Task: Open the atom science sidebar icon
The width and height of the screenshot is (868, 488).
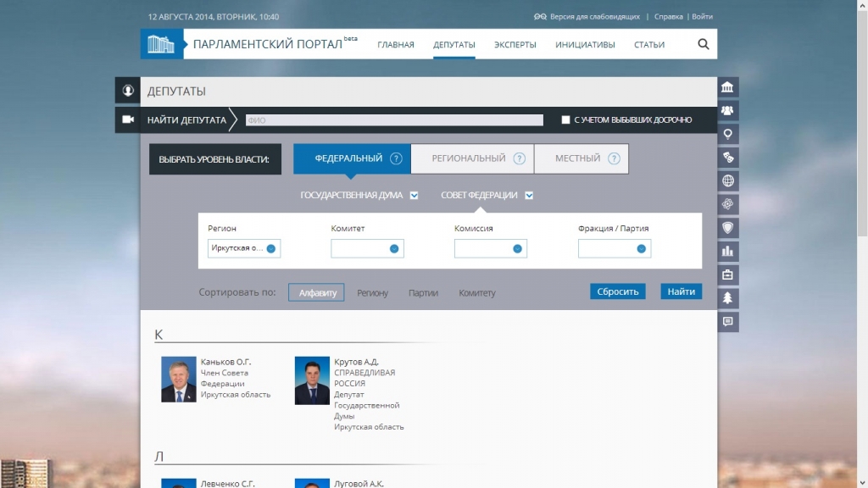Action: tap(728, 205)
